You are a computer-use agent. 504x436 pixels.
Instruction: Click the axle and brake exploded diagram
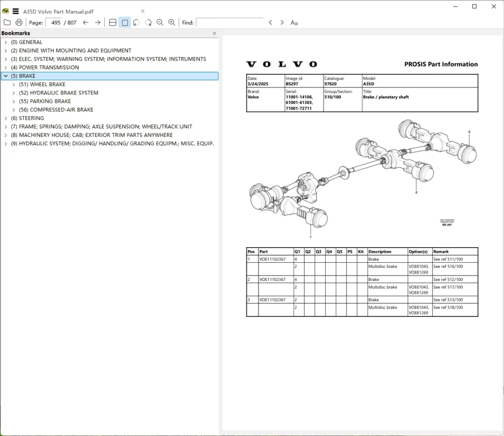(363, 178)
